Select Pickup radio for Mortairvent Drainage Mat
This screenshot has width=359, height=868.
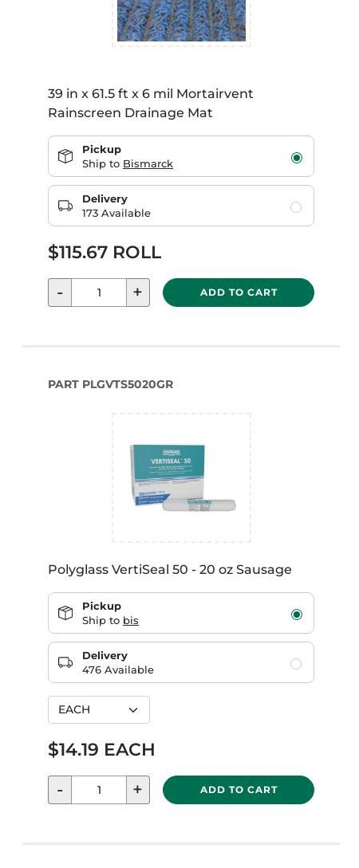297,158
